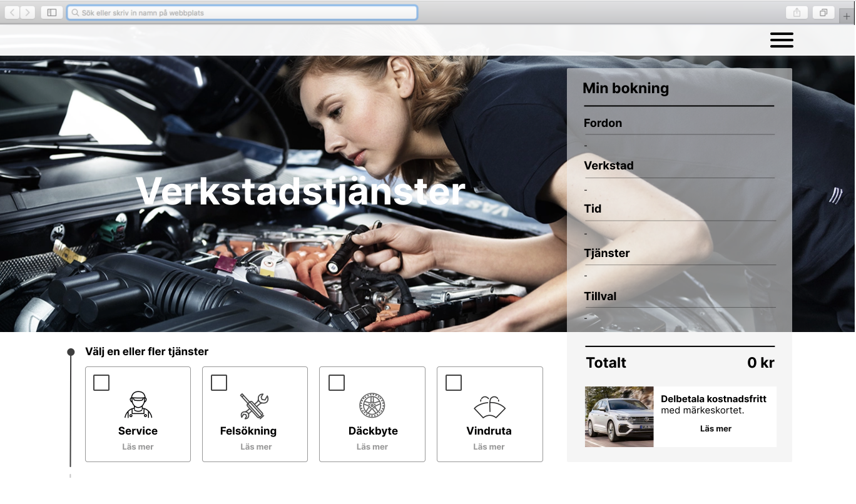Open Läs mer under Service

pos(138,446)
